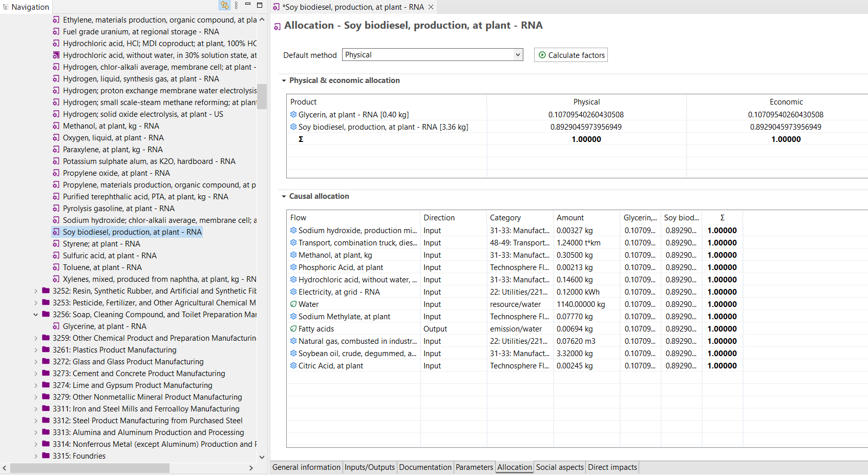Go to the Direct impacts tab
This screenshot has width=868, height=475.
pyautogui.click(x=612, y=467)
